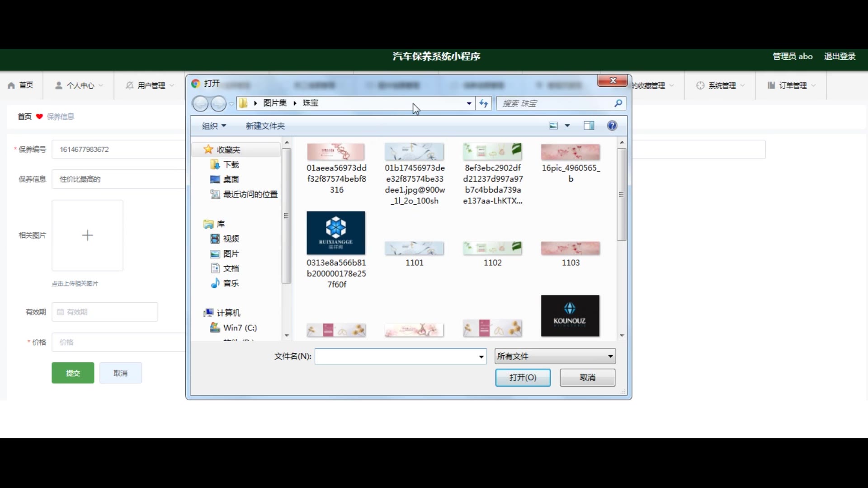
Task: Open the 音乐 library
Action: pyautogui.click(x=225, y=283)
